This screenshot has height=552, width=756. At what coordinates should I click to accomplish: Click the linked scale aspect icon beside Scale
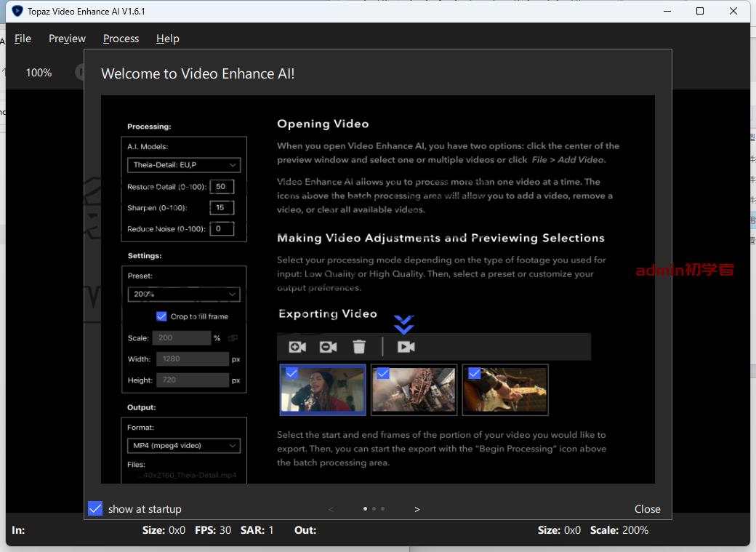pos(233,338)
